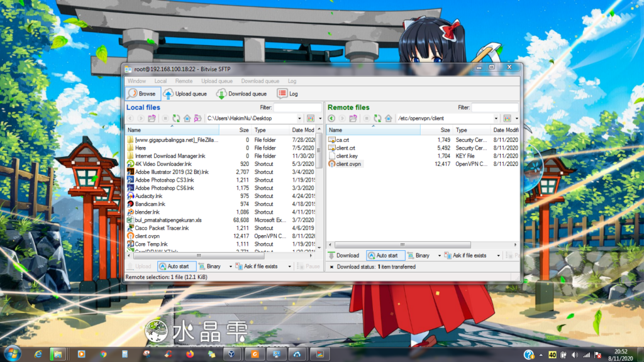
Task: Open the Remote menu
Action: tap(184, 81)
